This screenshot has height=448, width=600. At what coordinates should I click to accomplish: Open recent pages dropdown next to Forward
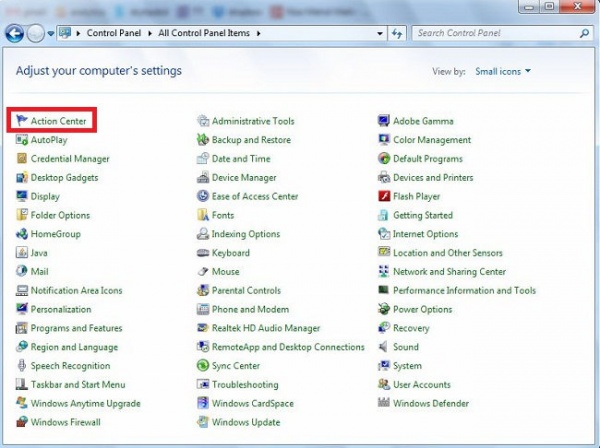(51, 34)
